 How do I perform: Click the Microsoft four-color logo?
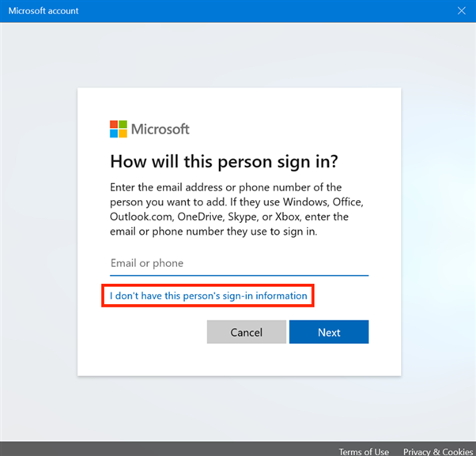click(119, 129)
